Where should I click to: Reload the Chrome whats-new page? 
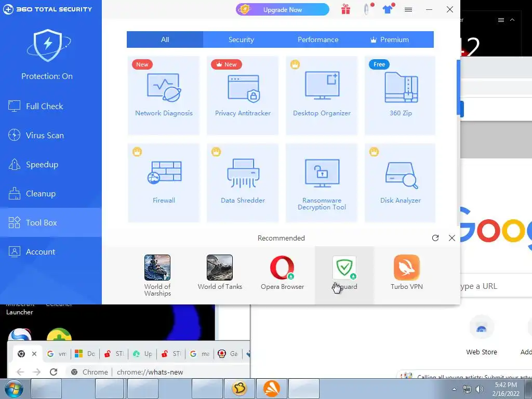tap(54, 372)
